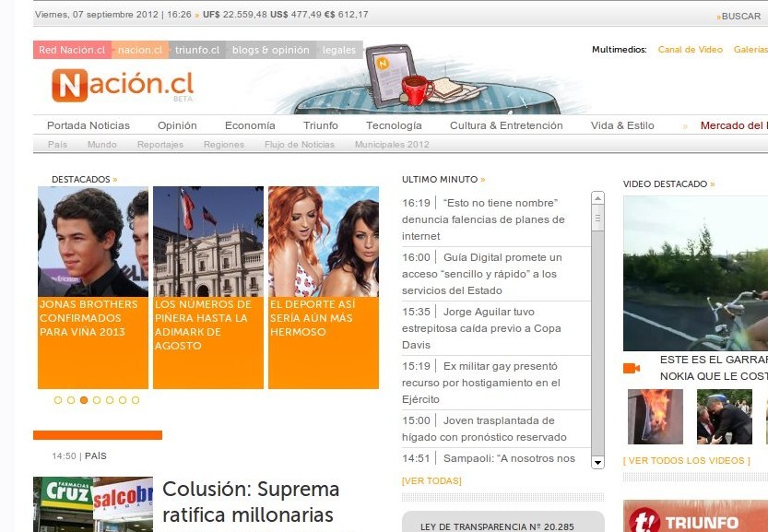The width and height of the screenshot is (768, 532).
Task: Open the Cruz Salcobrand pharmacy photo
Action: tap(93, 504)
